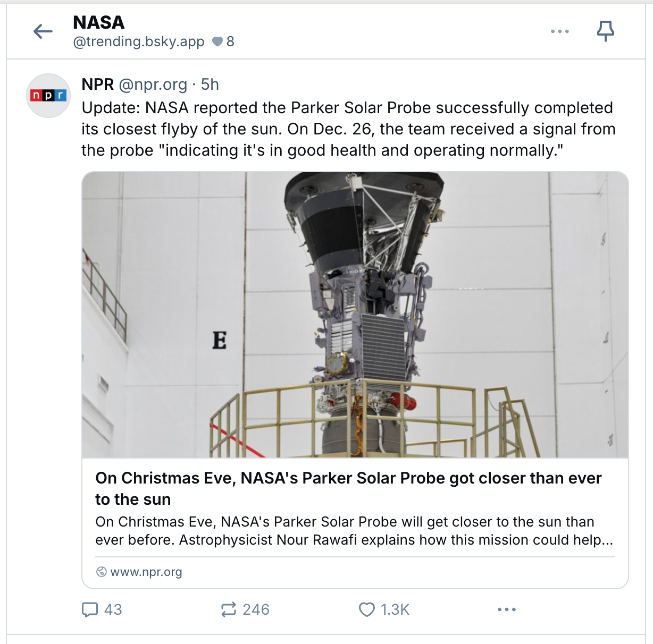
Task: Click the NASA feed title
Action: [x=99, y=22]
